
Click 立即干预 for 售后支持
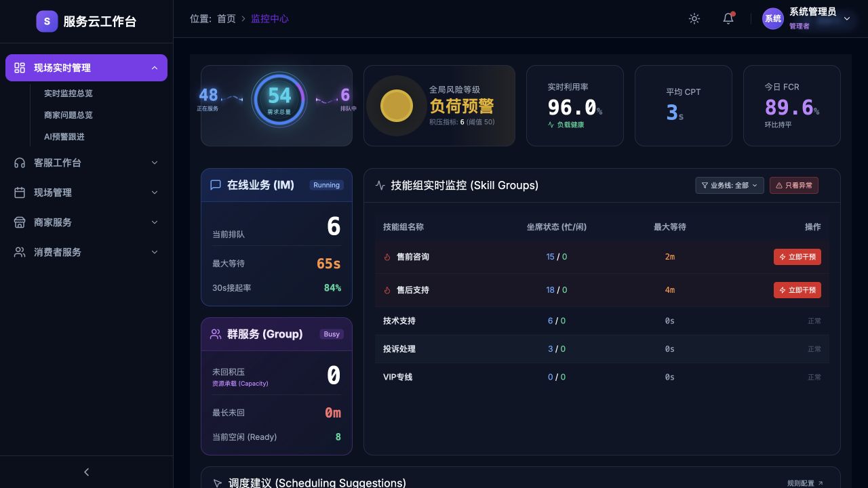(797, 290)
